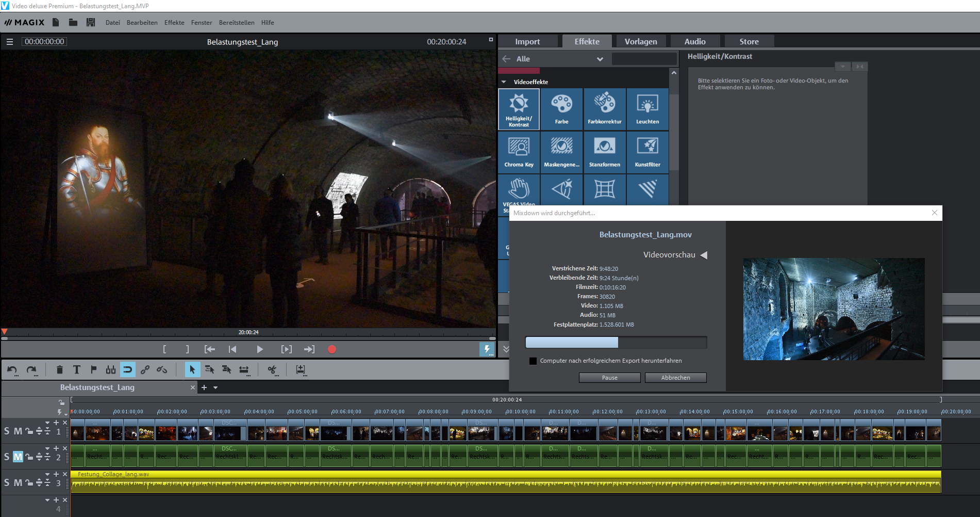980x517 pixels.
Task: Click the set marker flag icon
Action: point(94,369)
